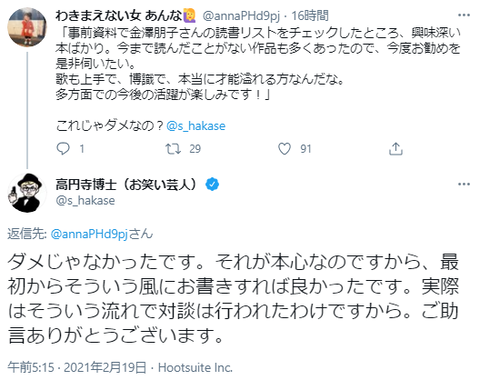Open わきまえない女 あんな's profile picture
Viewport: 480px width, 380px height.
(27, 27)
